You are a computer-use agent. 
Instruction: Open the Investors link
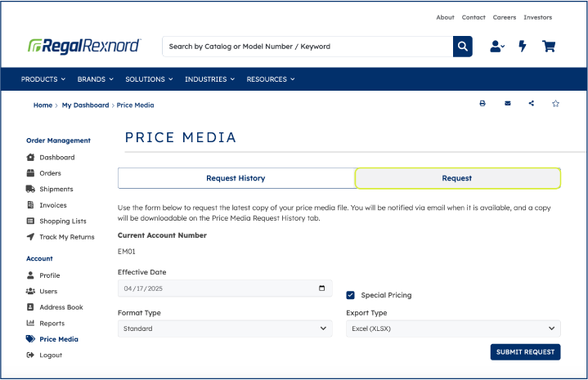tap(538, 17)
